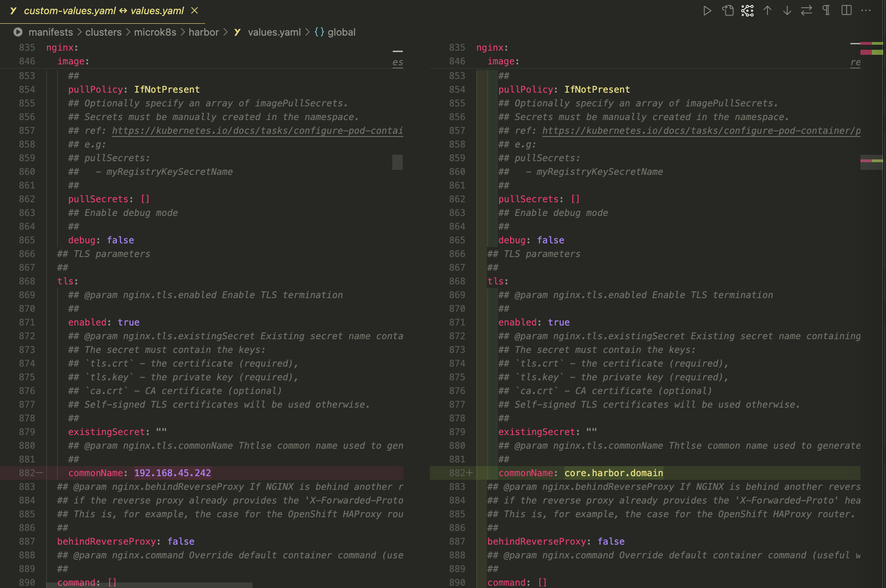Screen dimensions: 886x588
Task: Swap left and right sides
Action: click(807, 10)
